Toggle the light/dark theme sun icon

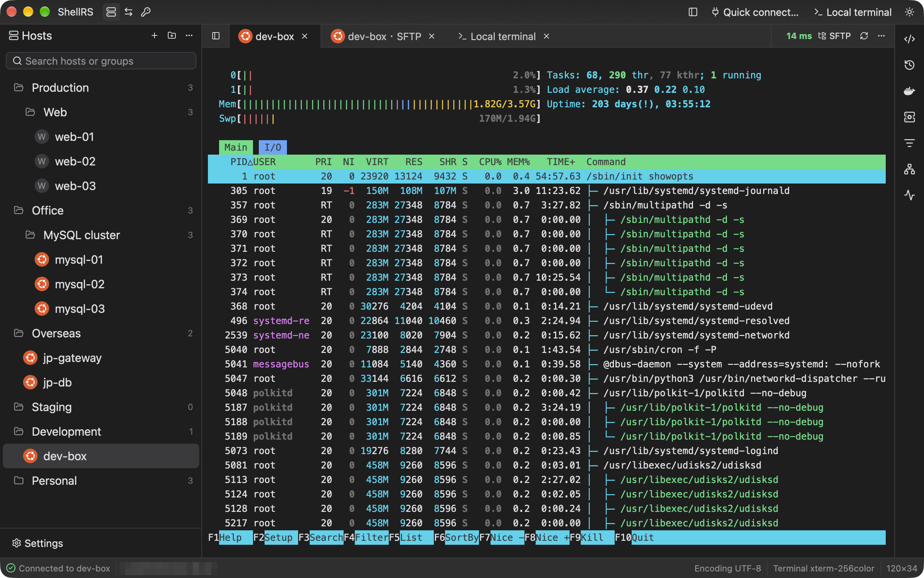pyautogui.click(x=910, y=12)
